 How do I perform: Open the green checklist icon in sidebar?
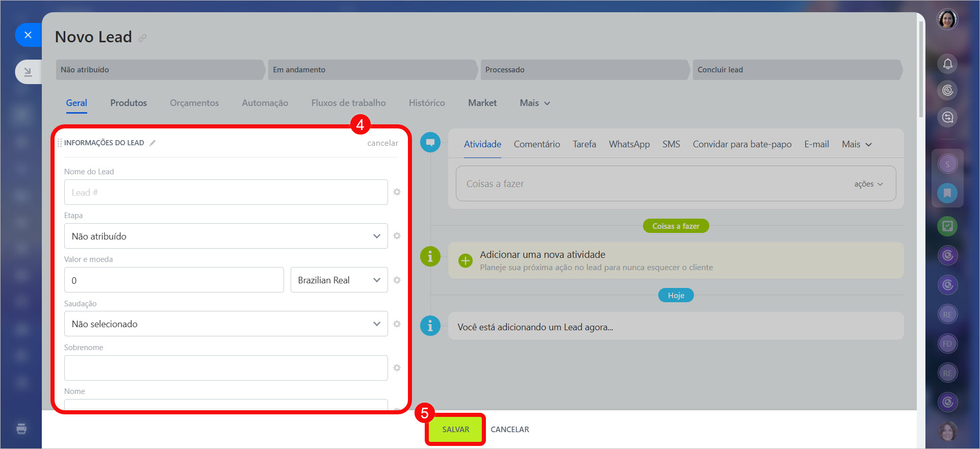947,226
